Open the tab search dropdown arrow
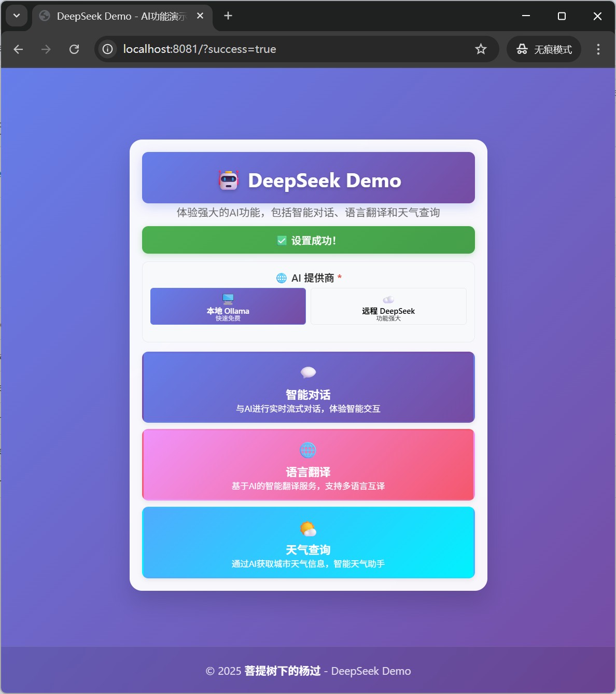 coord(17,16)
